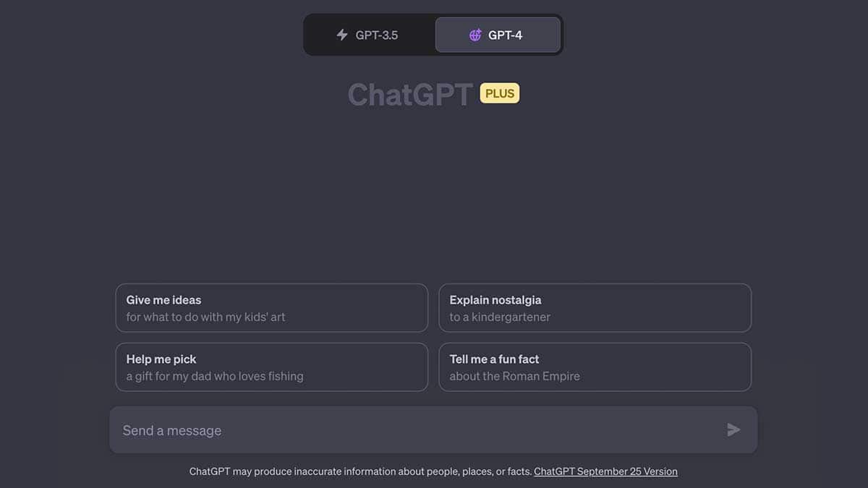Image resolution: width=868 pixels, height=488 pixels.
Task: Pick the 'Explain nostalgia' prompt suggestion
Action: click(595, 308)
